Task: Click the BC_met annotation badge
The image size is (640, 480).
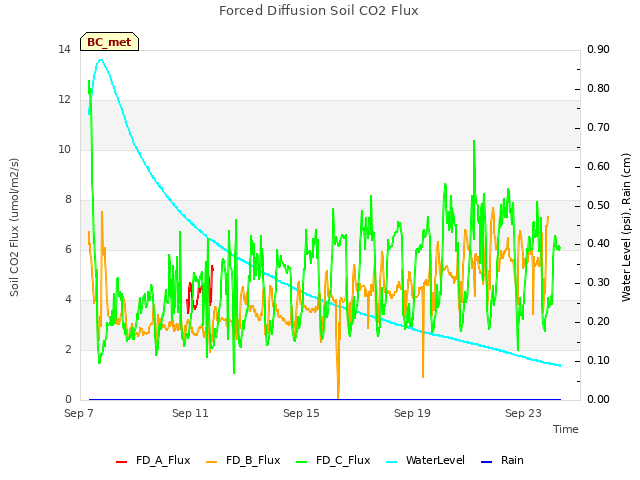Action: 109,42
